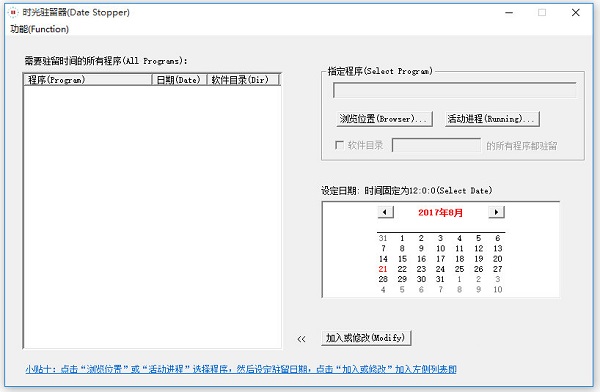Click the 程序(Program) column header

click(x=88, y=80)
